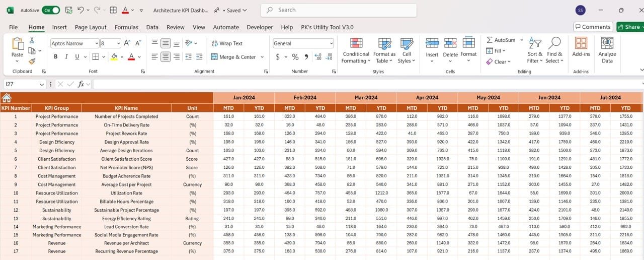Apply the yellow fill color swatch

coord(114,57)
